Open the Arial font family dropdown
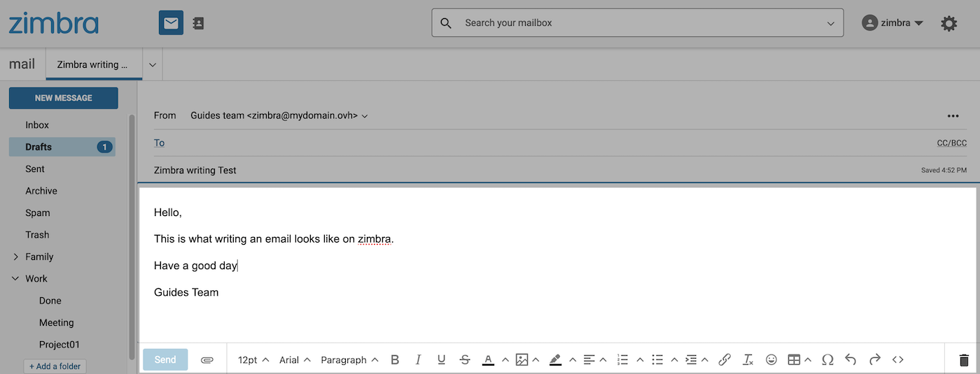Viewport: 980px width, 374px height. (x=295, y=360)
